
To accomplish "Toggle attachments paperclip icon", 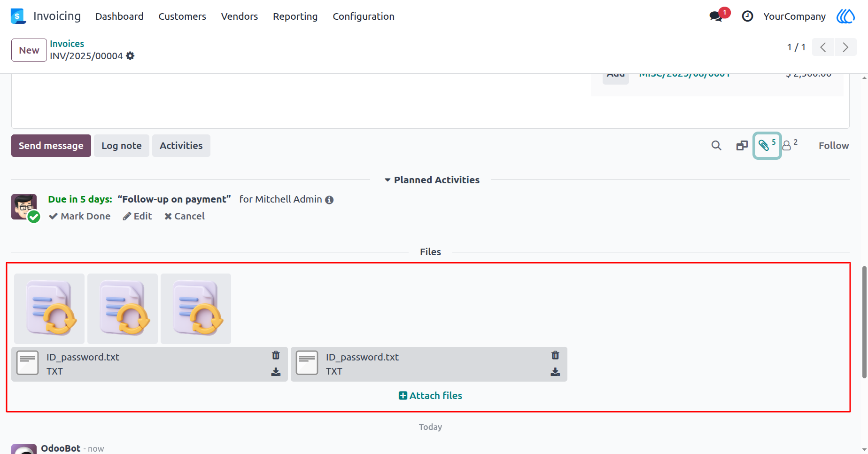I will click(x=767, y=146).
